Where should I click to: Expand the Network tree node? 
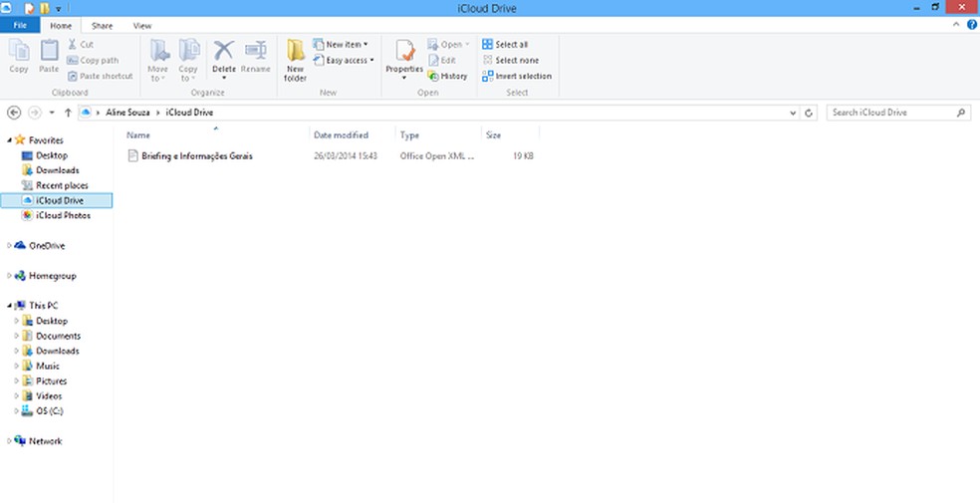click(x=10, y=440)
